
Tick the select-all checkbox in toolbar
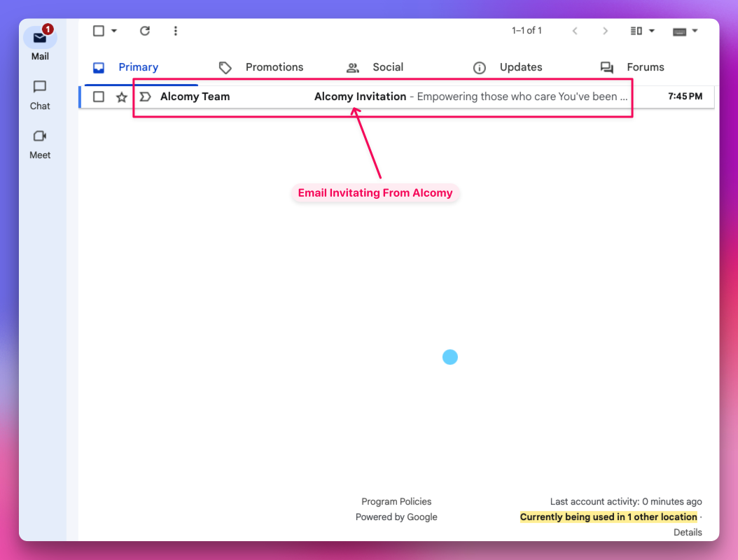[x=98, y=31]
